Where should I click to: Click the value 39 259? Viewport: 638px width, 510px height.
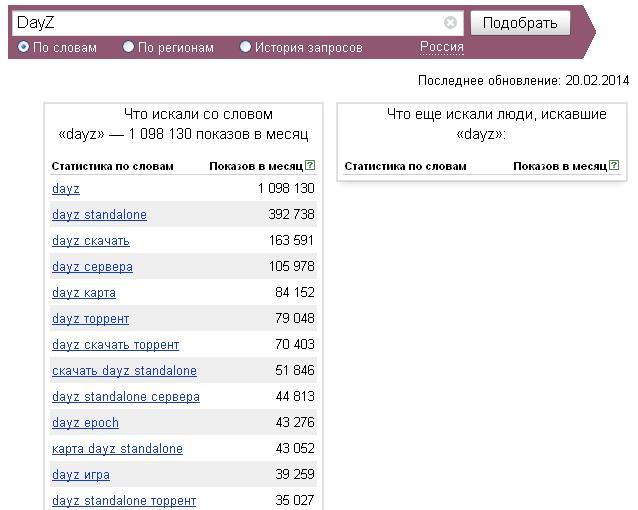coord(295,474)
